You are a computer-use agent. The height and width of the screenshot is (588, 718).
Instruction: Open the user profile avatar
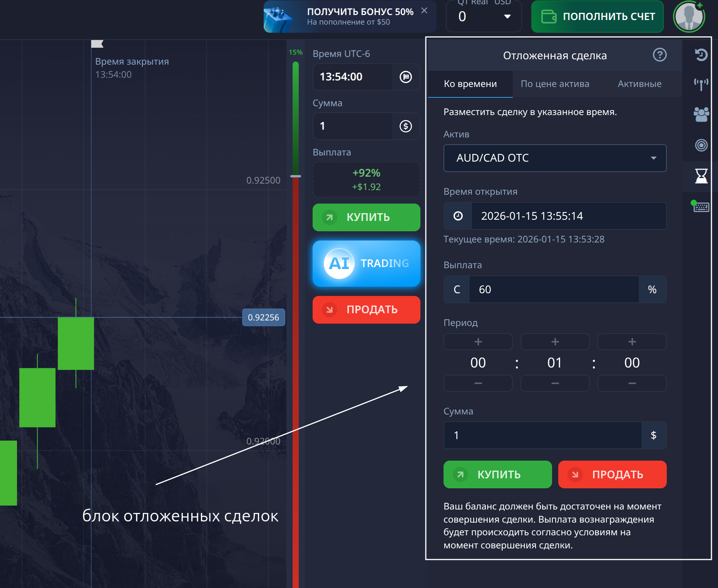(689, 17)
